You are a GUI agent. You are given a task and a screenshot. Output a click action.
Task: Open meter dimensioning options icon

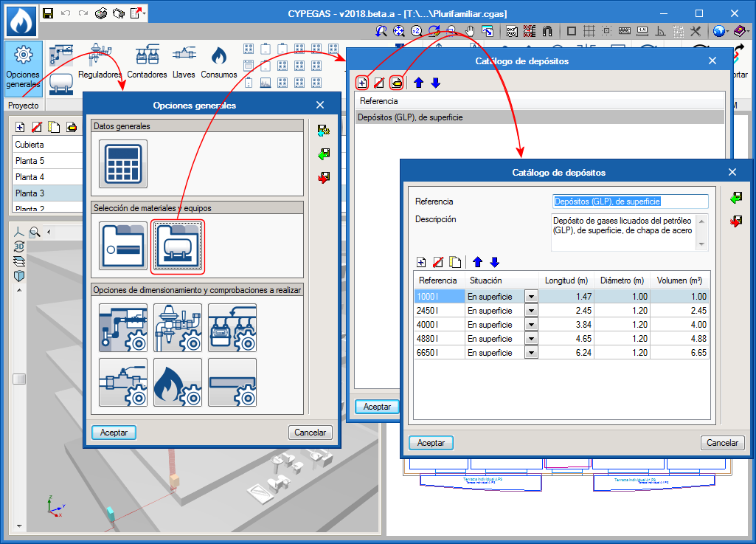pos(232,328)
